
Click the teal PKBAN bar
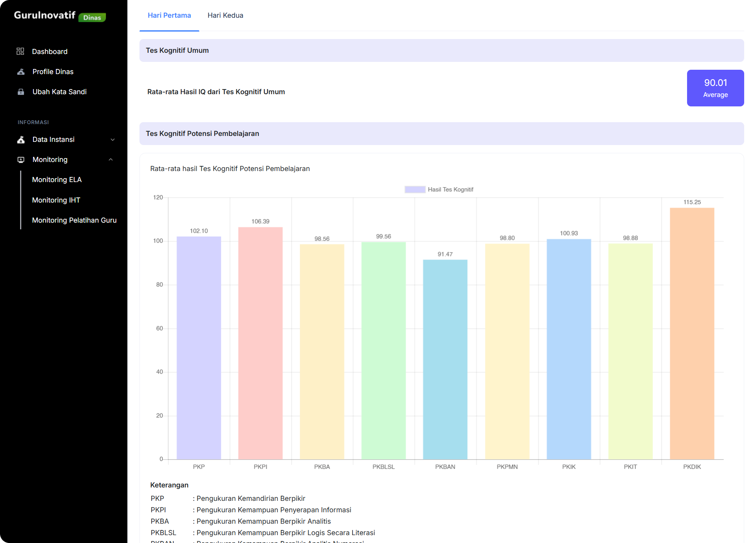tap(445, 359)
